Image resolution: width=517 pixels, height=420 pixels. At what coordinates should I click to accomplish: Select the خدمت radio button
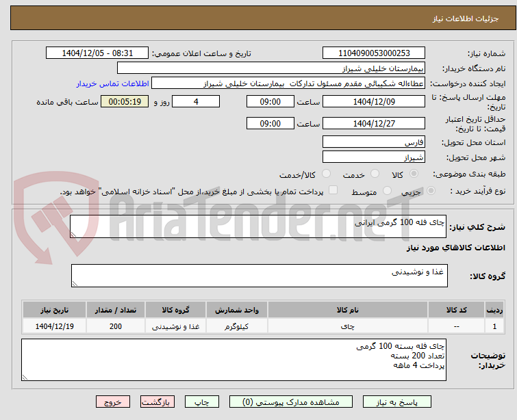[375, 174]
